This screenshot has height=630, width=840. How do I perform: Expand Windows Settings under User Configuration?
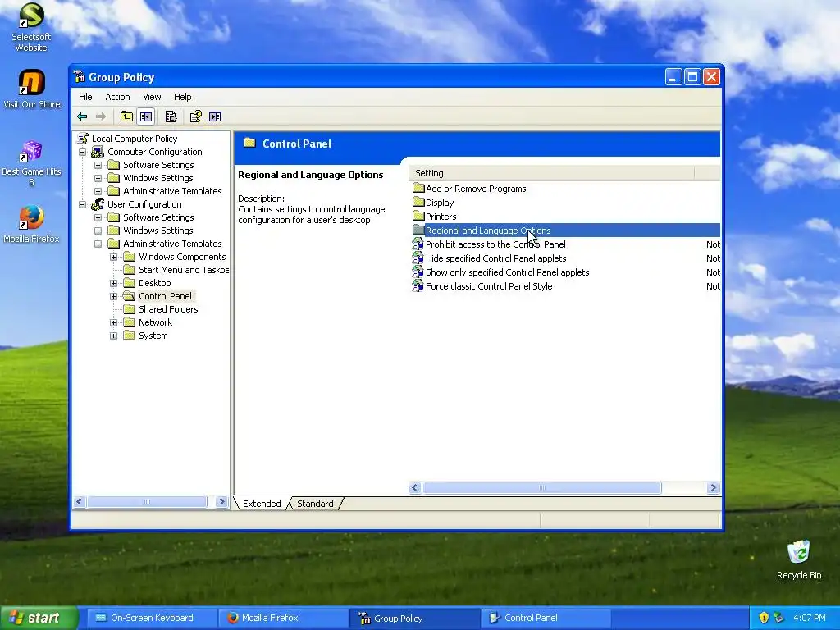pos(98,231)
